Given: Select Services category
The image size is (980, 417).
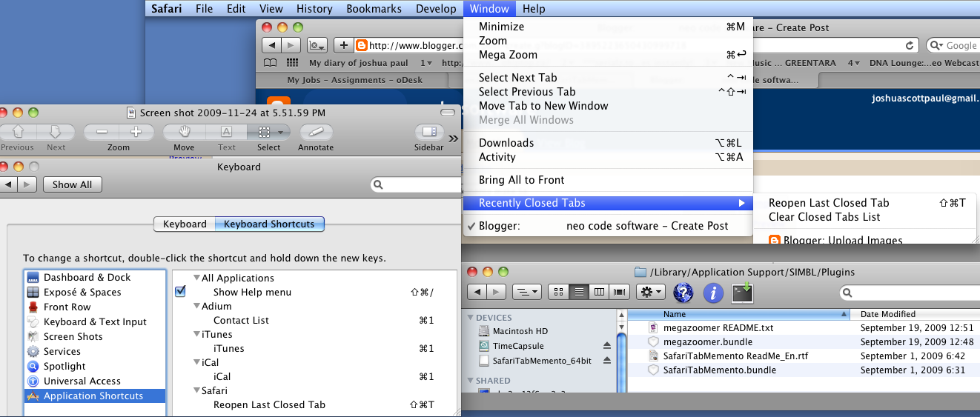Looking at the screenshot, I should pyautogui.click(x=94, y=352).
